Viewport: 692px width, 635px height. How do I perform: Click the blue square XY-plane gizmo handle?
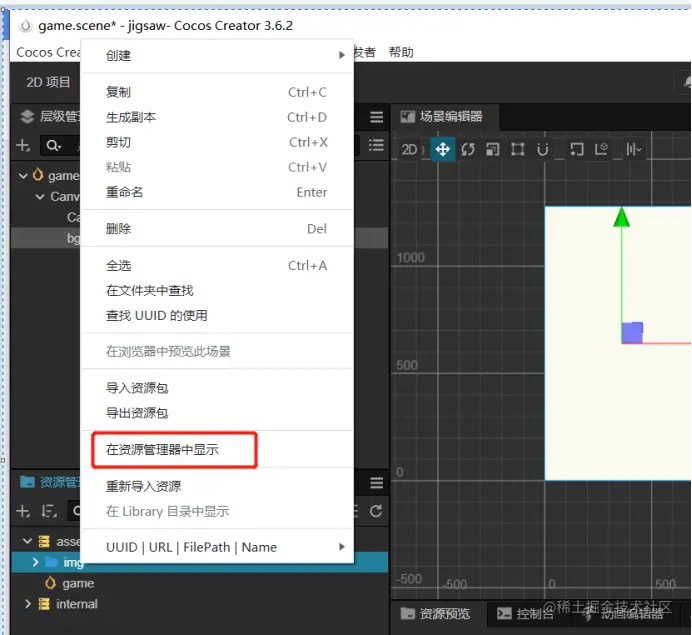[x=632, y=333]
